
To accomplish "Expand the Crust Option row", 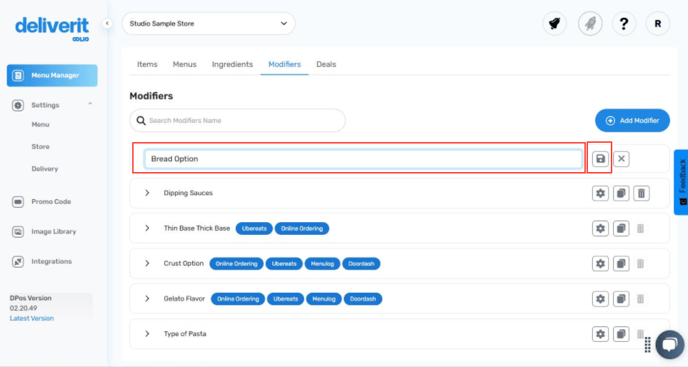I will point(147,263).
